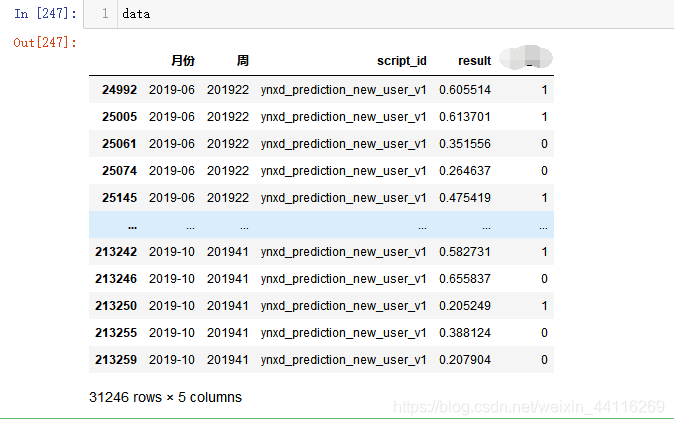Click the result column header

point(475,61)
